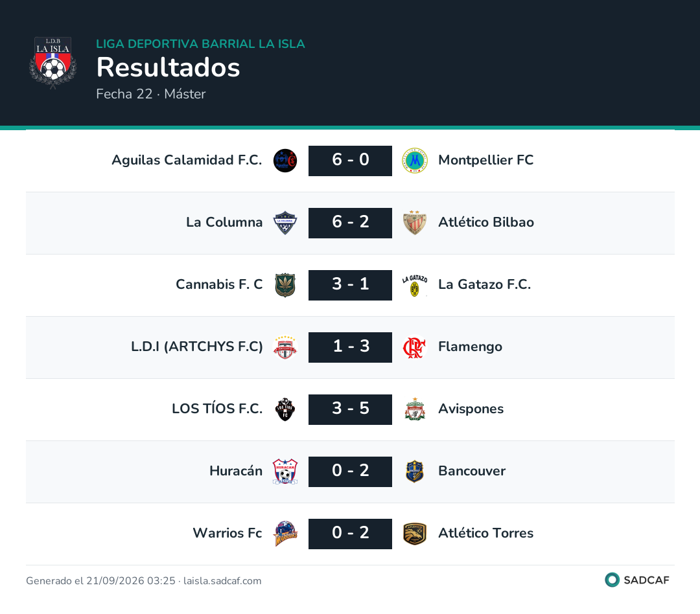The height and width of the screenshot is (614, 700).
Task: Click the Atlético Bilbao striped crest
Action: coord(415,223)
